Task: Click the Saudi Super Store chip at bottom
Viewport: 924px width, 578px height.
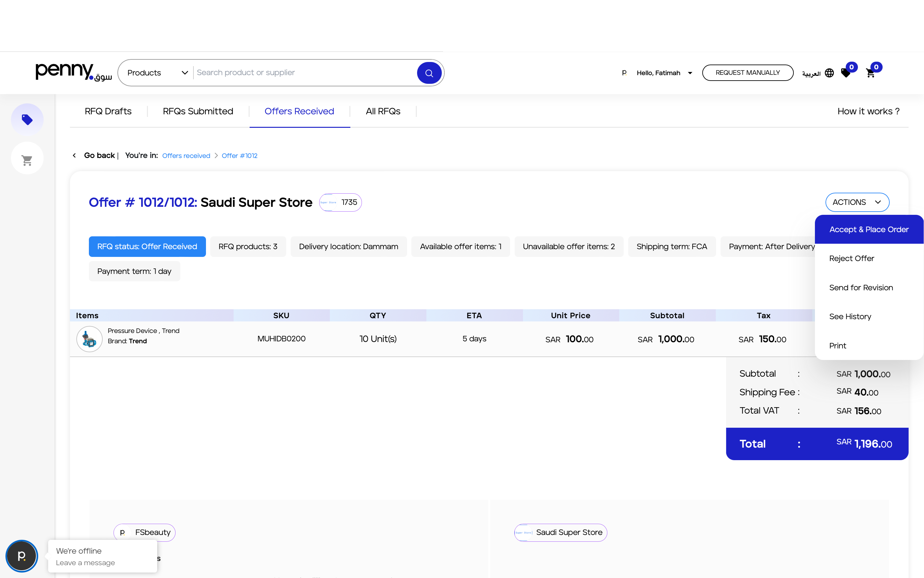Action: [x=560, y=532]
